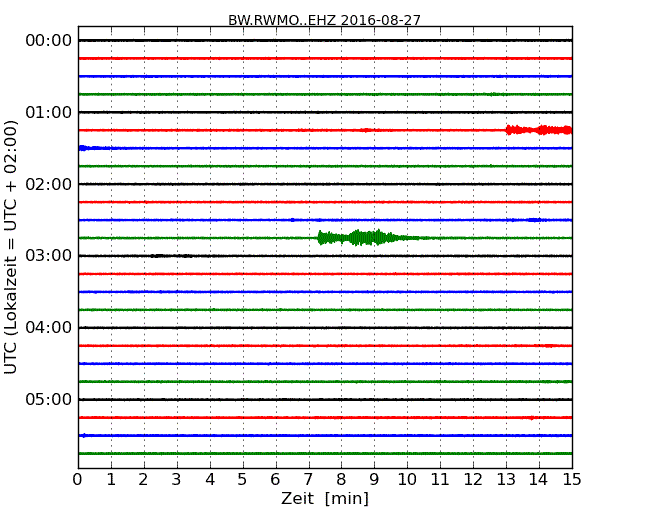Viewport: 650px width, 520px height.
Task: Click x-axis tick label 10
Action: point(407,480)
